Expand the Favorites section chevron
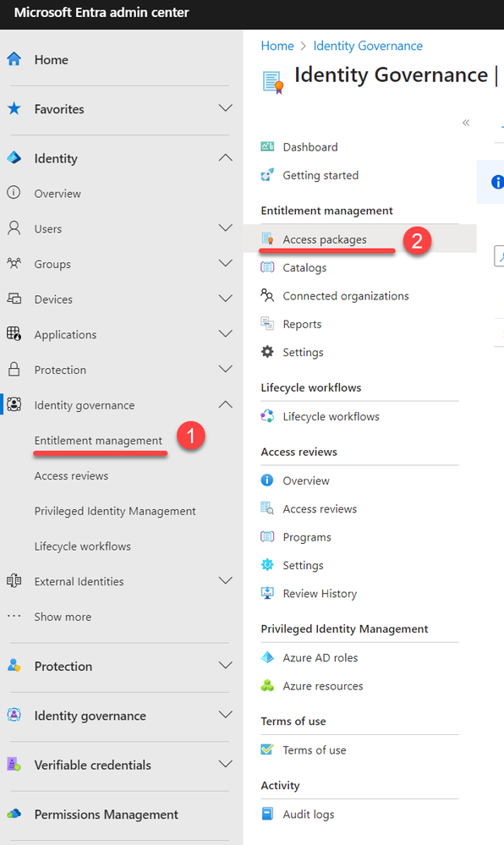This screenshot has height=845, width=504. [x=225, y=108]
